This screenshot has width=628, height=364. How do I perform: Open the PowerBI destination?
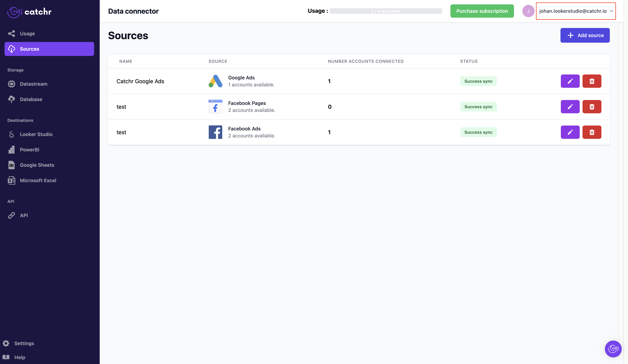[x=29, y=150]
